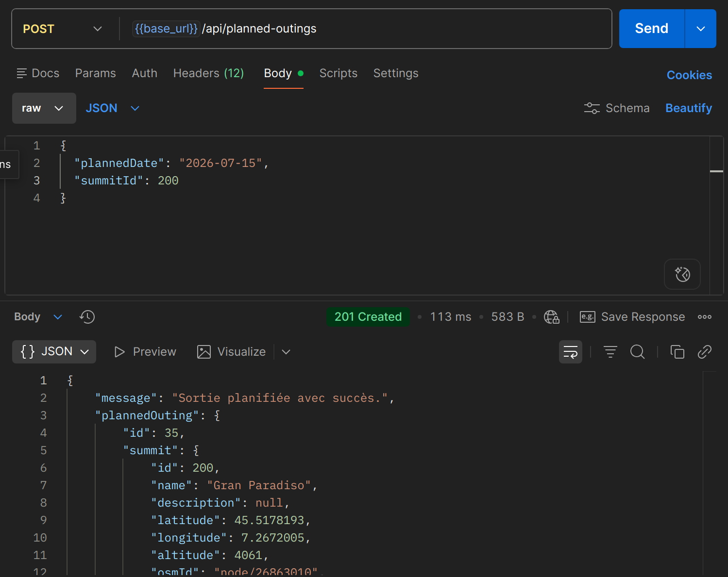The image size is (728, 577).
Task: Click the 4061 altitude value
Action: coord(248,555)
